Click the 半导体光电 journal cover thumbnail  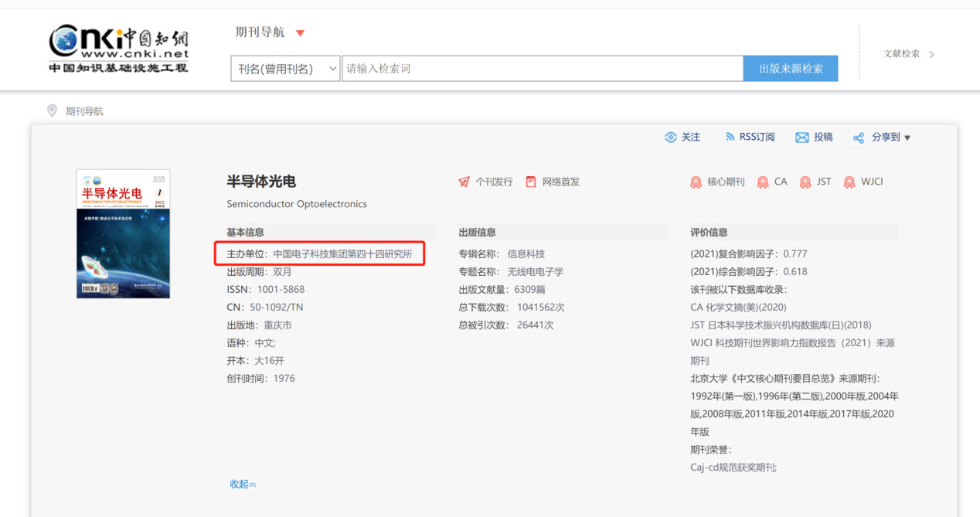click(123, 233)
